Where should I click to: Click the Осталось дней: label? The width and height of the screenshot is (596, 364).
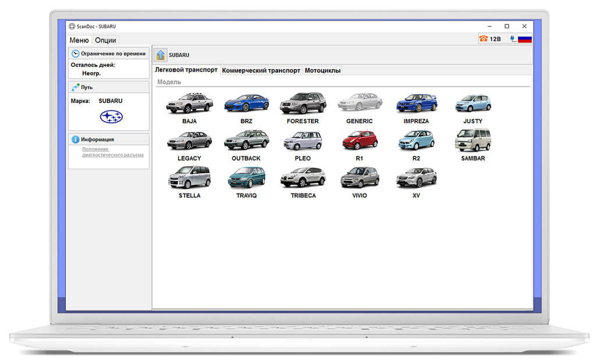(93, 65)
